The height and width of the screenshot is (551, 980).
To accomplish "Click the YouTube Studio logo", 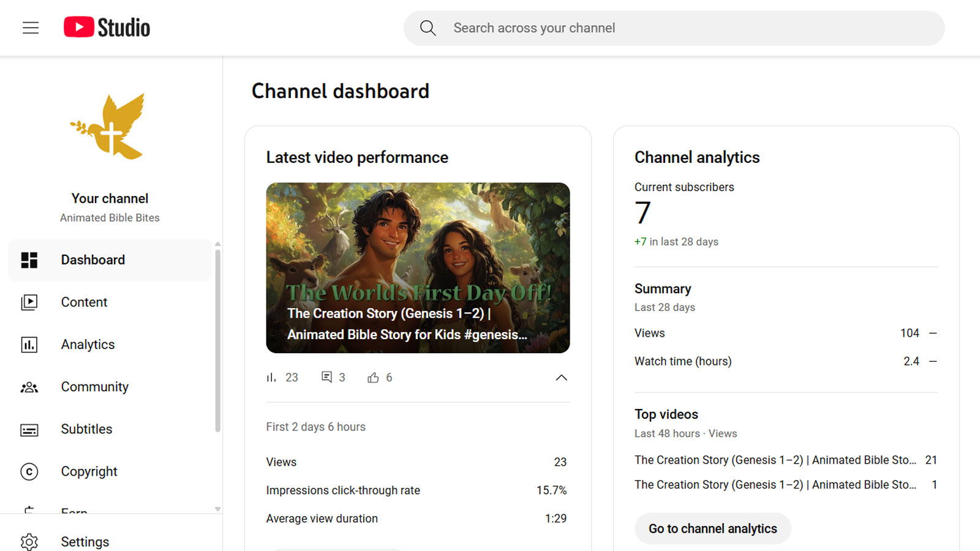I will (x=107, y=28).
